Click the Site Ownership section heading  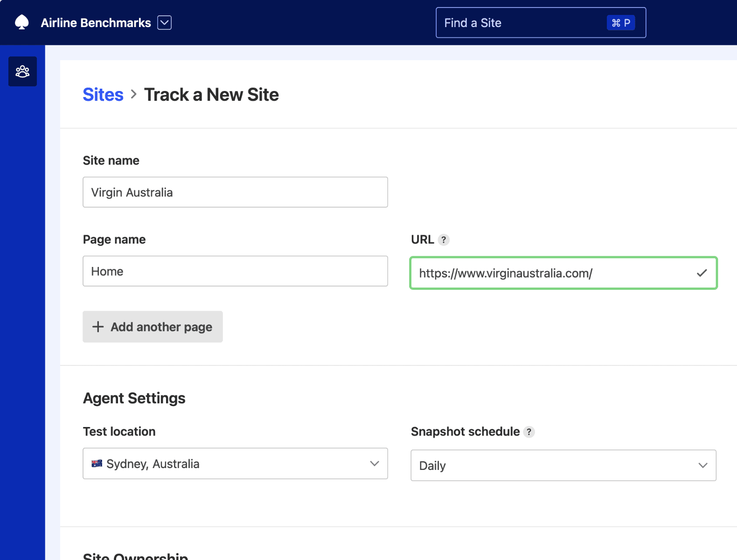coord(135,556)
